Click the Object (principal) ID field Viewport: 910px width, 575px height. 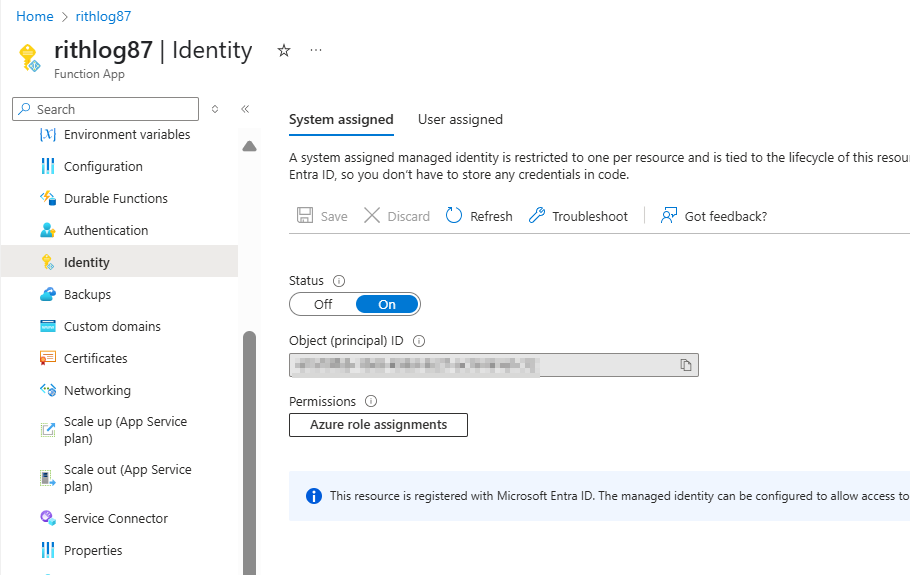point(494,365)
